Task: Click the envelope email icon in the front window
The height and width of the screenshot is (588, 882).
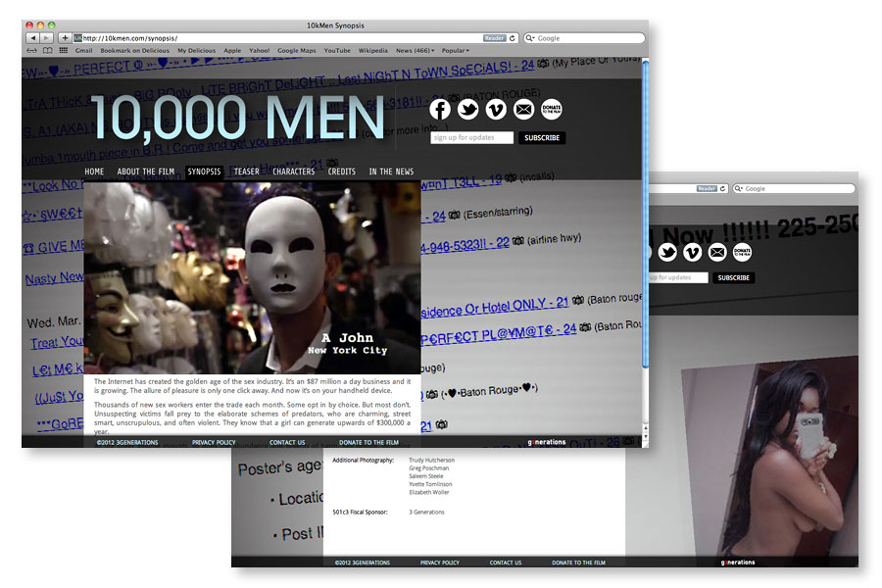Action: pos(524,110)
